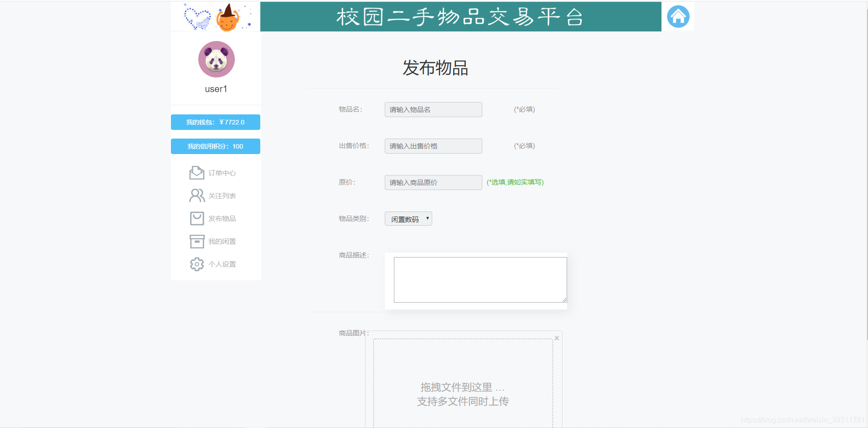Image resolution: width=868 pixels, height=428 pixels.
Task: Click the 商品描述 description text box
Action: point(479,279)
